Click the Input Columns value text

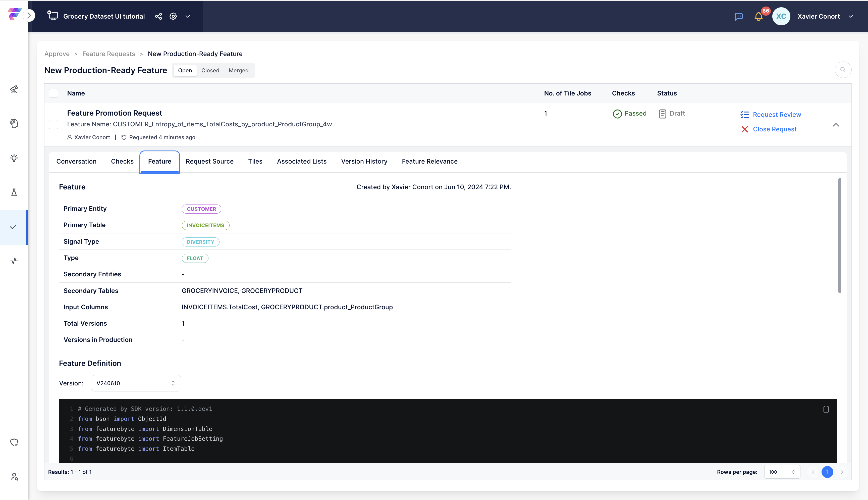coord(287,307)
